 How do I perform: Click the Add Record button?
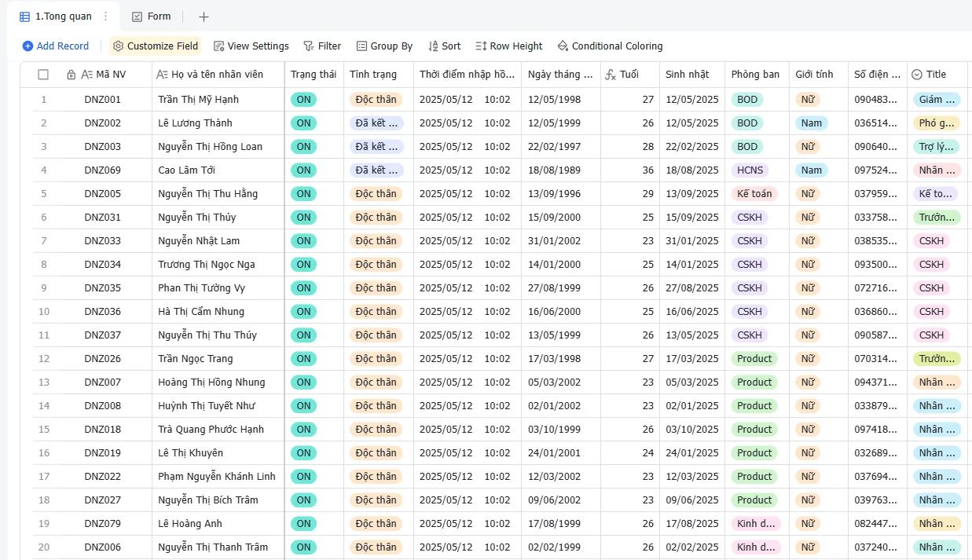pos(56,46)
